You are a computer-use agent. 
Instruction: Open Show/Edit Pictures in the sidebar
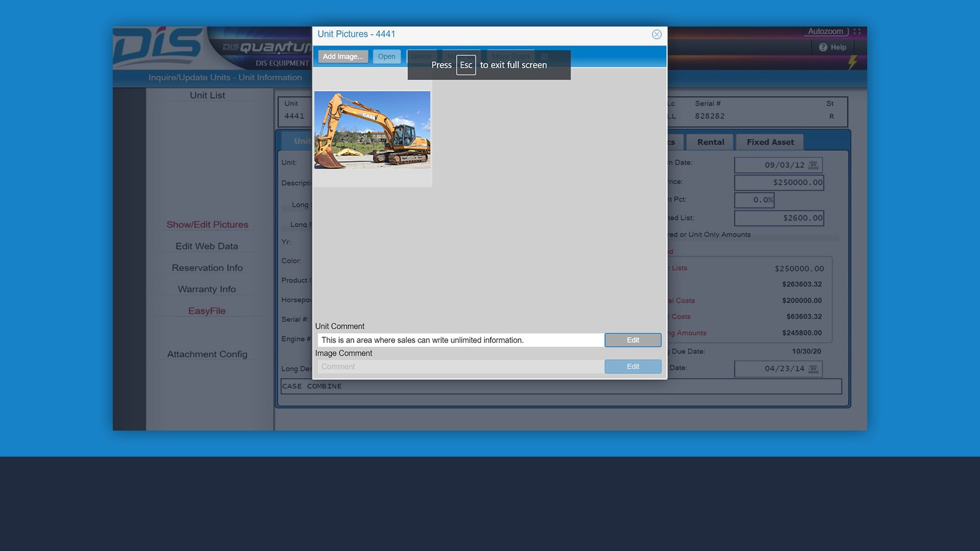coord(207,224)
